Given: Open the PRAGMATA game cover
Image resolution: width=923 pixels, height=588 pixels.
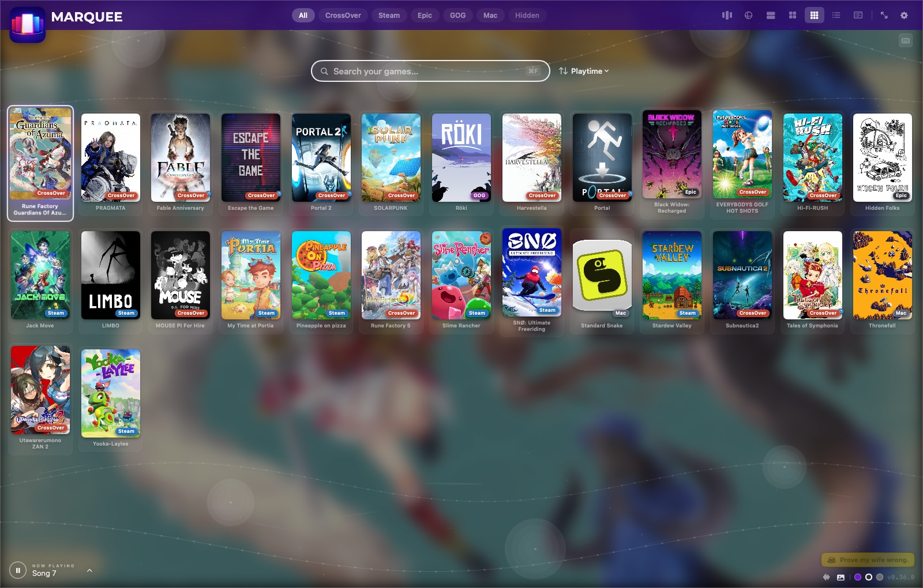Looking at the screenshot, I should point(111,157).
